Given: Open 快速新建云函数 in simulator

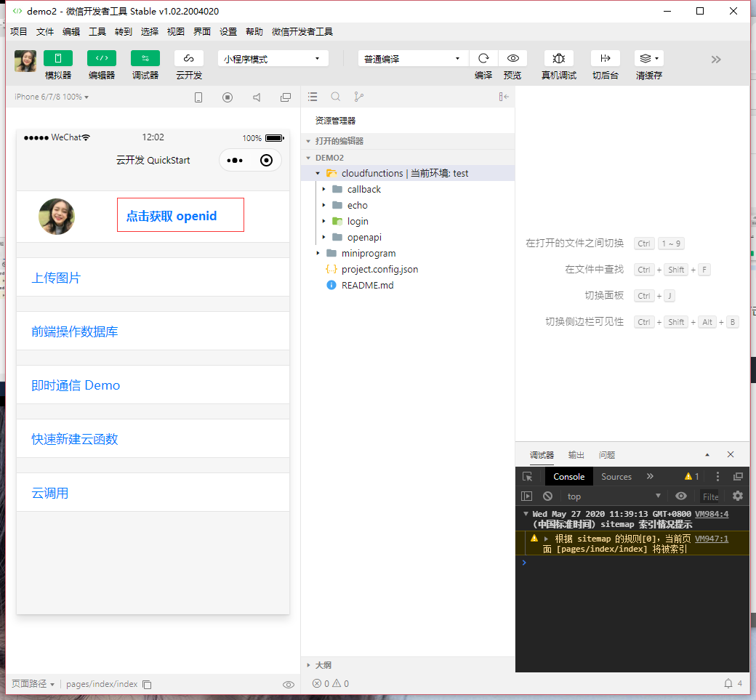Looking at the screenshot, I should (75, 439).
